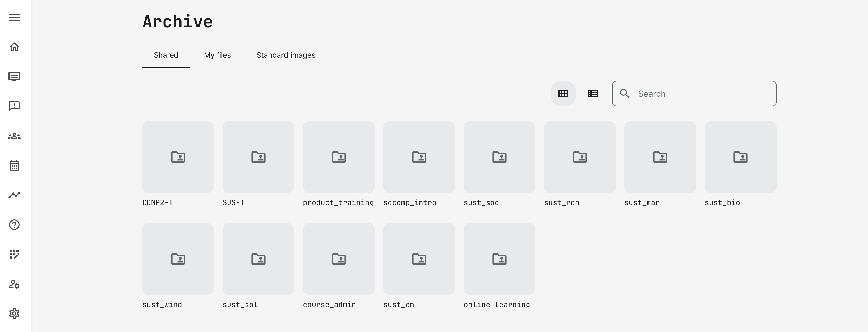This screenshot has height=332, width=868.
Task: Go to the Home icon
Action: [14, 47]
